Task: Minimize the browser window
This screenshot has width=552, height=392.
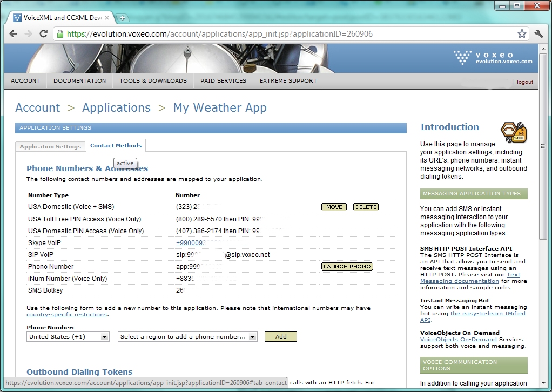Action: tap(502, 6)
